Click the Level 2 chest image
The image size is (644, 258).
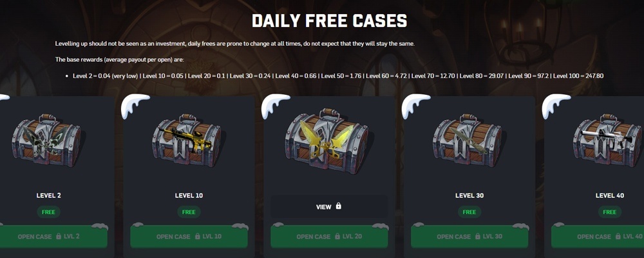(46, 141)
